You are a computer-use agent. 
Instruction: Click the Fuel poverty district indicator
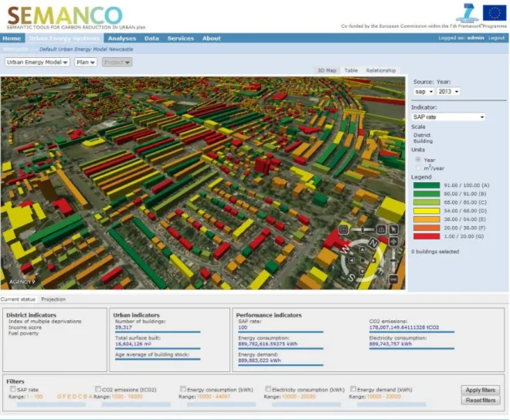pos(23,334)
